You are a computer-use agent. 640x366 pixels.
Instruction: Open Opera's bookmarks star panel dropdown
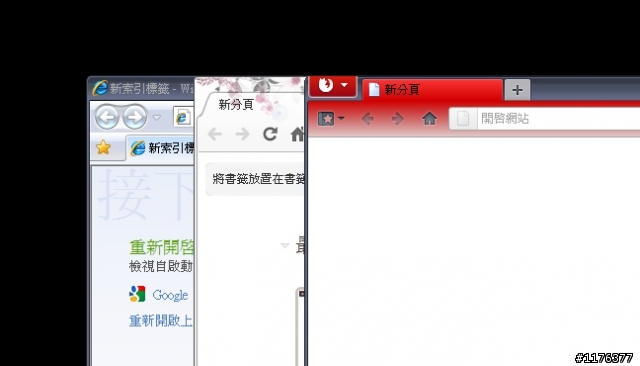click(x=331, y=119)
